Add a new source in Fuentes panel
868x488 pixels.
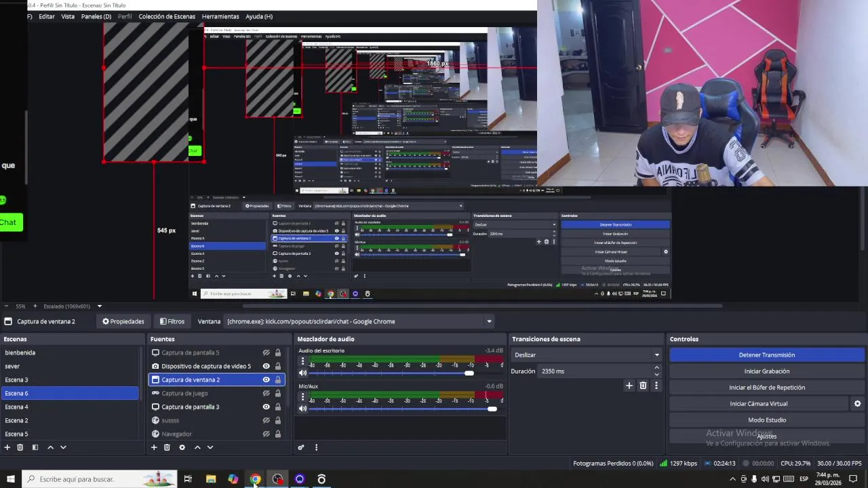coord(154,447)
